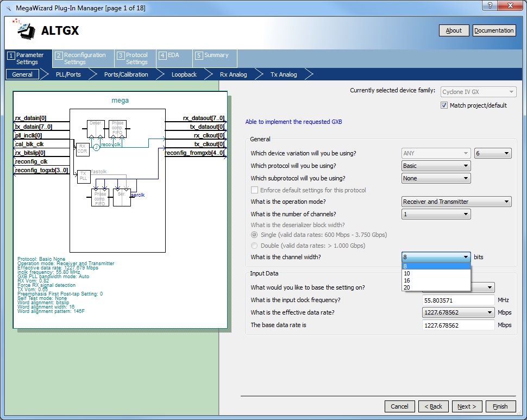Image resolution: width=527 pixels, height=420 pixels.
Task: Click the 'mega' diagram title
Action: coord(120,100)
